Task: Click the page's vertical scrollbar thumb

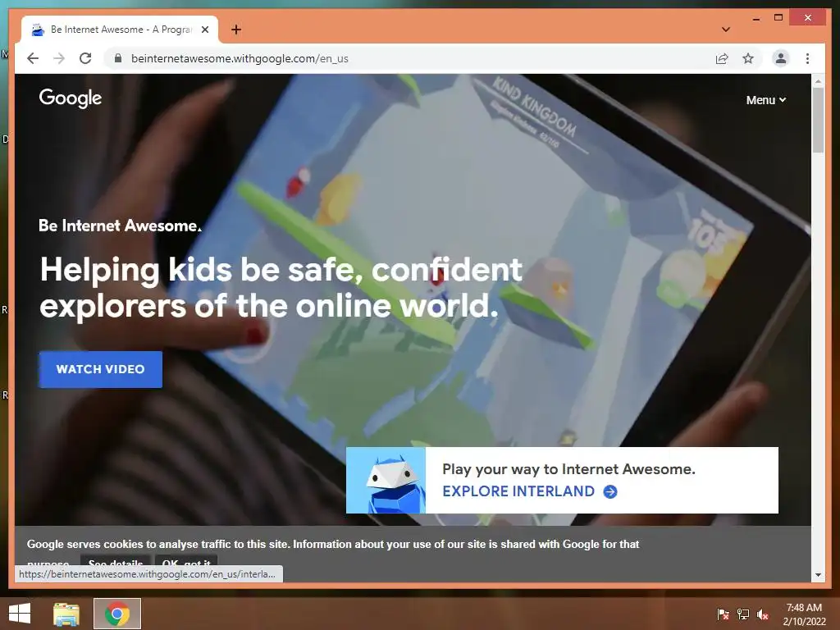Action: pyautogui.click(x=818, y=120)
